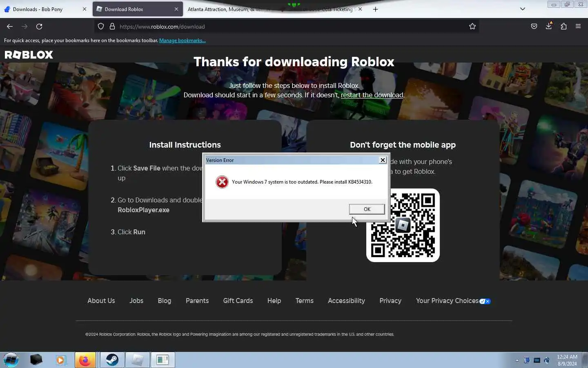
Task: Open the clock showing 12:24 AM
Action: 567,360
